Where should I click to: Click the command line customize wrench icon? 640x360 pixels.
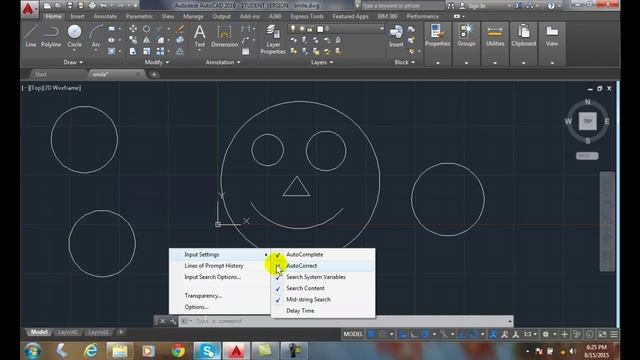coord(173,321)
